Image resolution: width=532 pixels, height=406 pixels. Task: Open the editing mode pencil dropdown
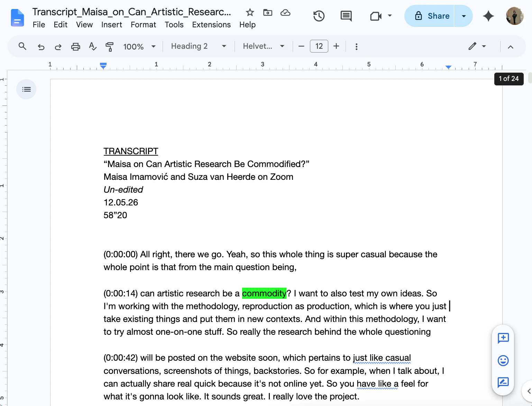coord(477,46)
